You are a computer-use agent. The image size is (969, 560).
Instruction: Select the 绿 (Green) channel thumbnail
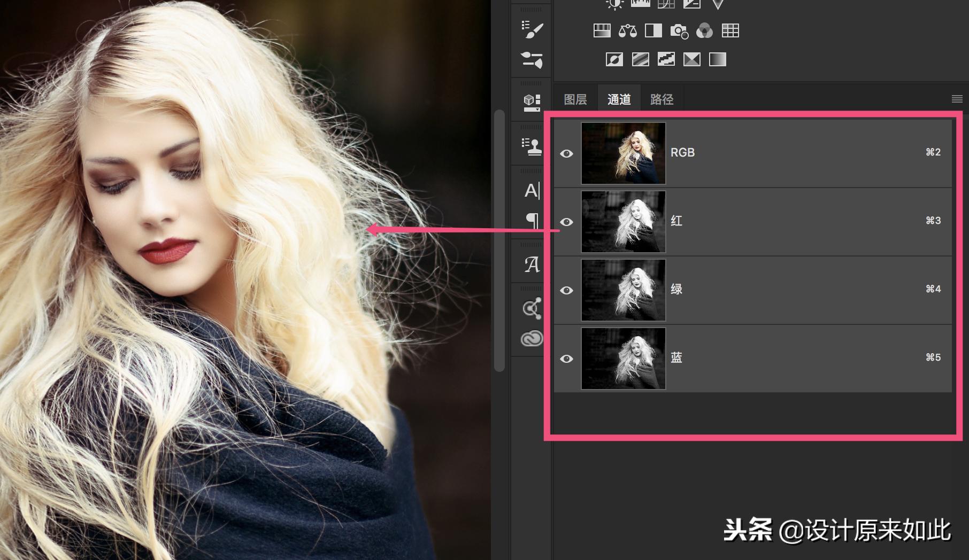623,290
